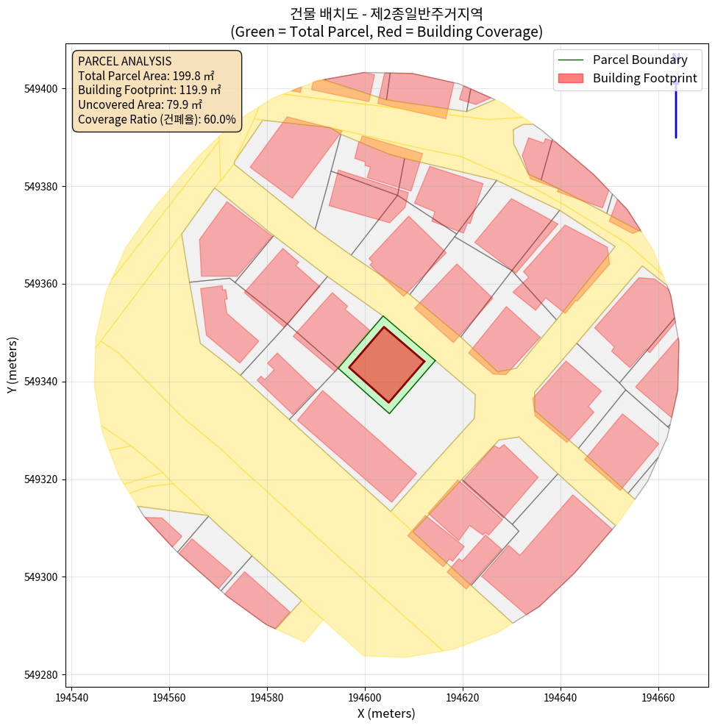The image size is (715, 728).
Task: Click the 'Y (meters)' axis label
Action: coord(13,365)
